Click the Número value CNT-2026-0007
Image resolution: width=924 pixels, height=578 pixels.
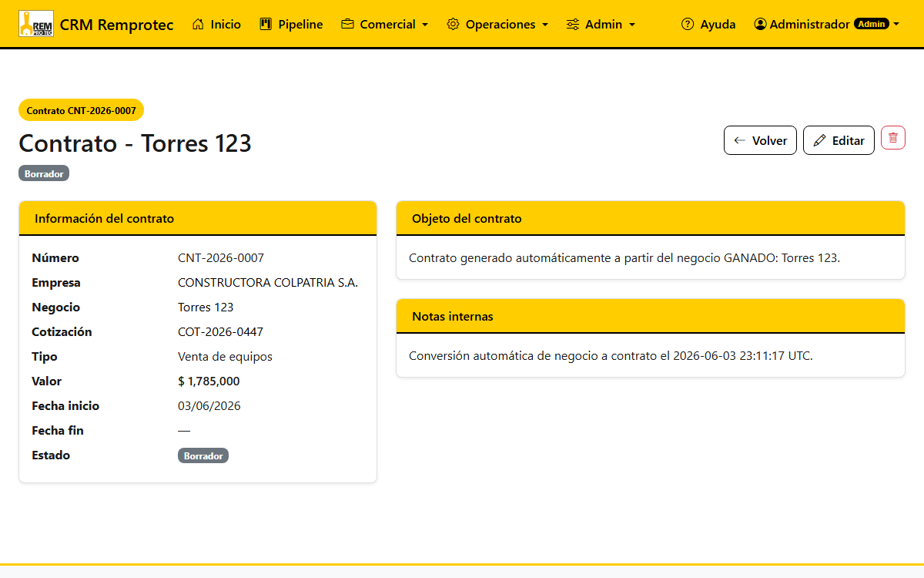click(221, 258)
